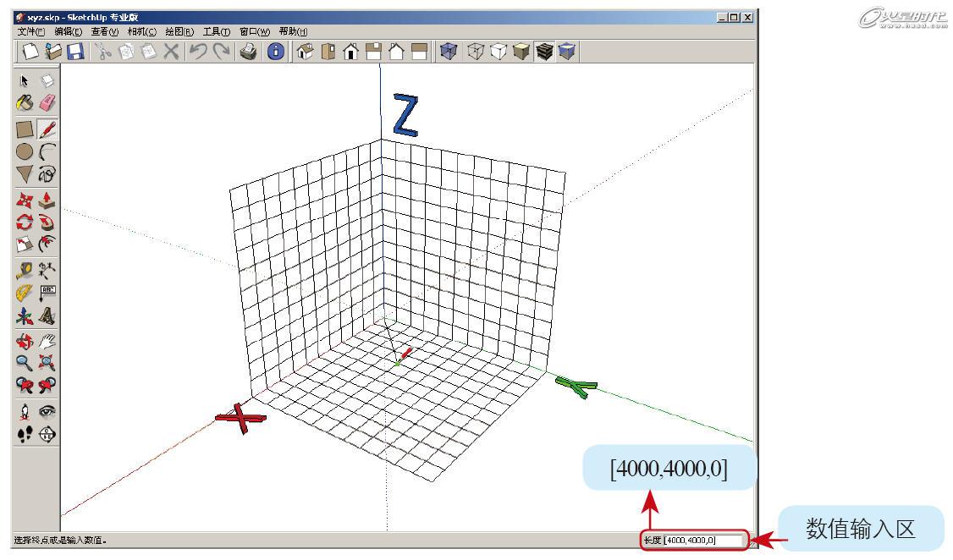
Task: Save the model with floppy disk icon
Action: coord(75,52)
